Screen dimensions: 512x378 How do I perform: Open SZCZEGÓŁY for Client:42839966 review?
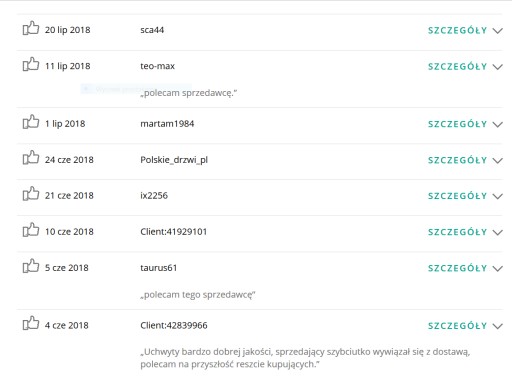457,326
